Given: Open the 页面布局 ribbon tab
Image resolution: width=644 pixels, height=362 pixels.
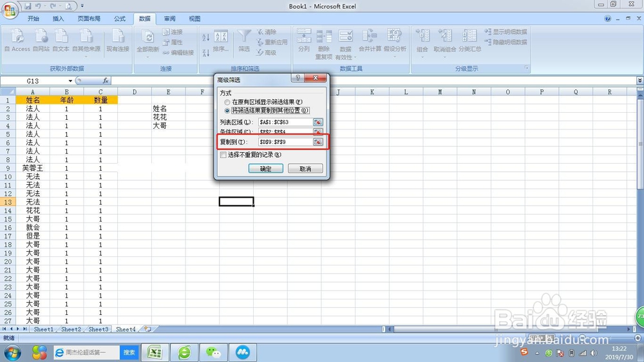Looking at the screenshot, I should pos(89,19).
